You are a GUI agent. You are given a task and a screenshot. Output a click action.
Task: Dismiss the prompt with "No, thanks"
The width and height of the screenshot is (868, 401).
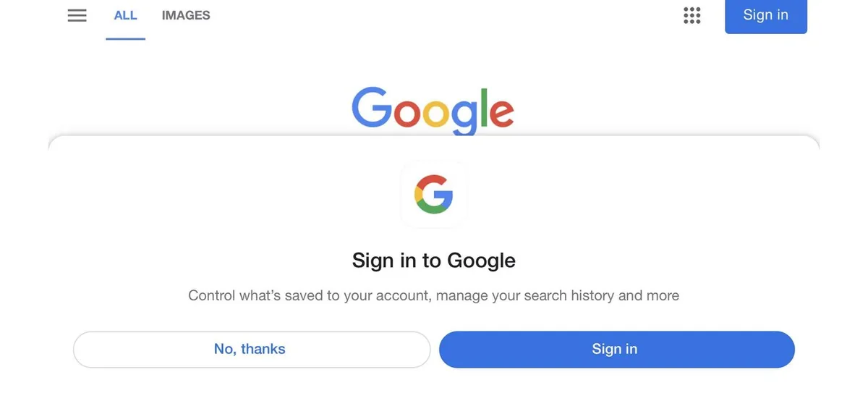251,349
